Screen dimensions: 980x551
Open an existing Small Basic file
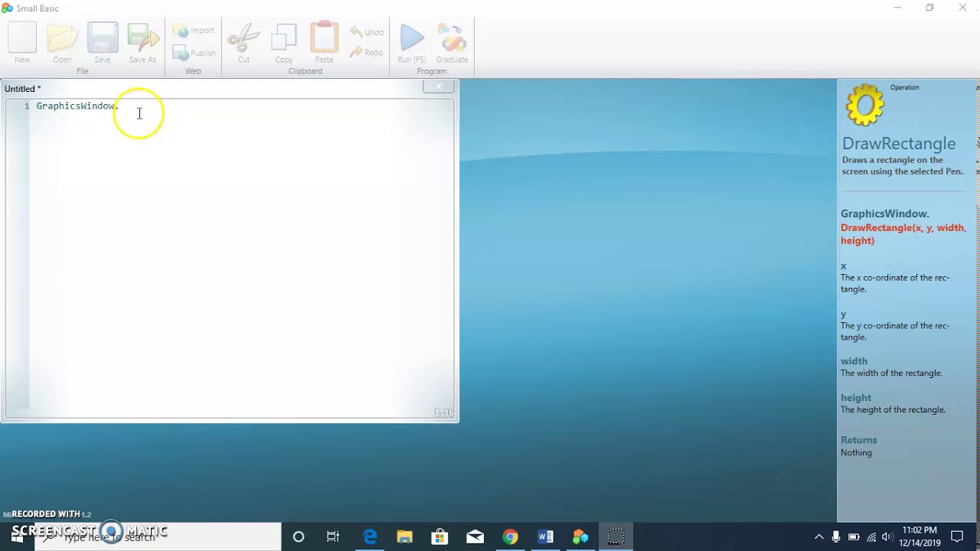coord(62,43)
